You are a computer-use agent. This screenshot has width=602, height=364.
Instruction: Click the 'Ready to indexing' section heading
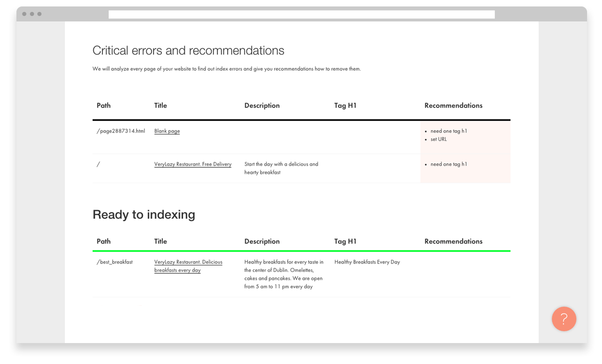coord(144,215)
